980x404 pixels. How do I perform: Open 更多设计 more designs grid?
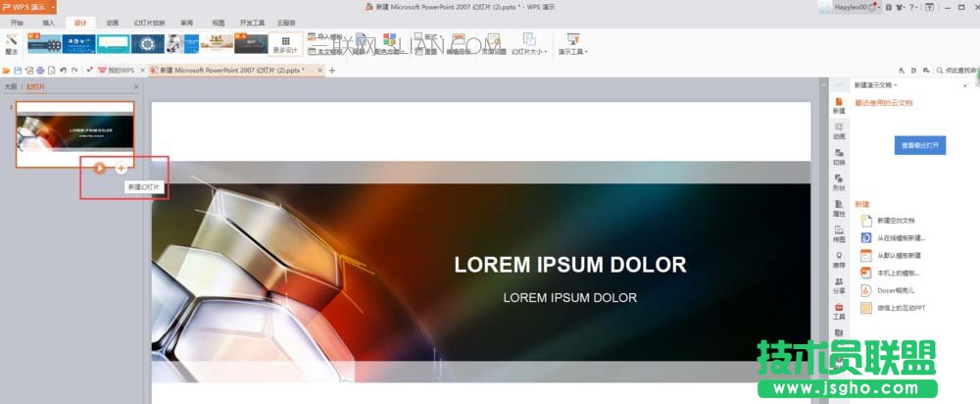coord(285,44)
